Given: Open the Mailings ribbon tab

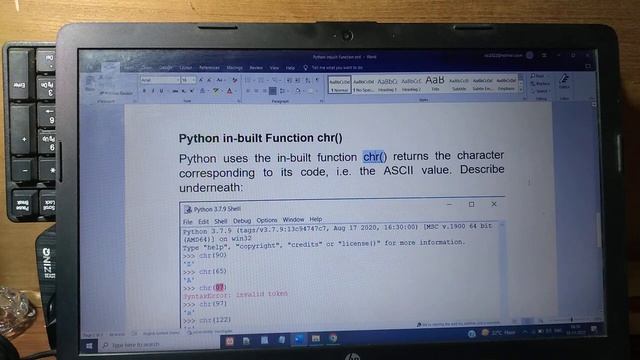Looking at the screenshot, I should click(235, 68).
